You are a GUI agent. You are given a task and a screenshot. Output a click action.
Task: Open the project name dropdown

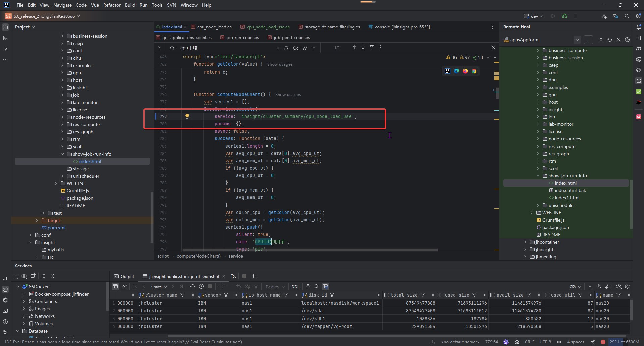point(43,16)
